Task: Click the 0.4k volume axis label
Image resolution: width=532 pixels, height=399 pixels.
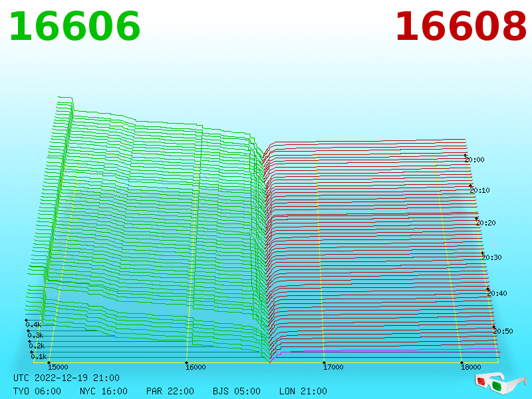Action: pyautogui.click(x=34, y=325)
